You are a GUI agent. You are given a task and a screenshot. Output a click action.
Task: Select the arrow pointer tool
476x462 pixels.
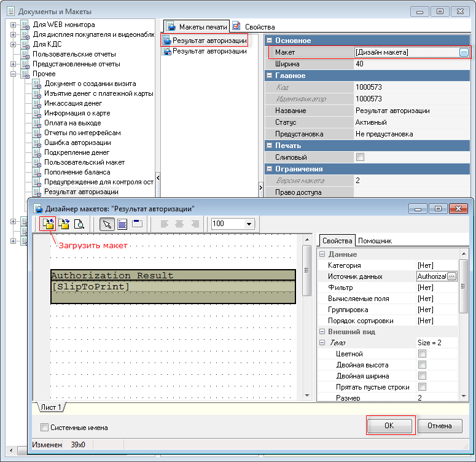(107, 224)
